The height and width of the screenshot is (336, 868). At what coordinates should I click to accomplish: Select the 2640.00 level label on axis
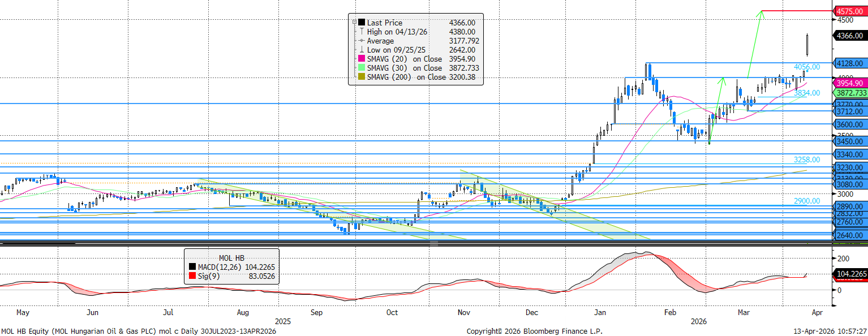pyautogui.click(x=851, y=235)
